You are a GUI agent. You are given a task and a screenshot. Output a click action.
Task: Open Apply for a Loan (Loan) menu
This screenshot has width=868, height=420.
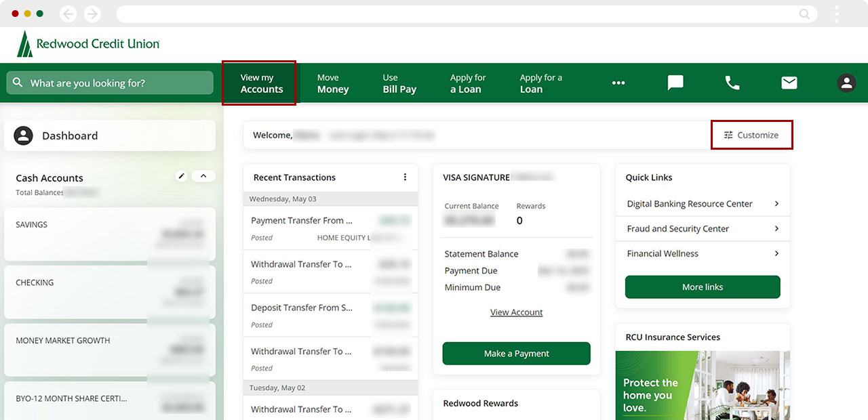[x=540, y=83]
